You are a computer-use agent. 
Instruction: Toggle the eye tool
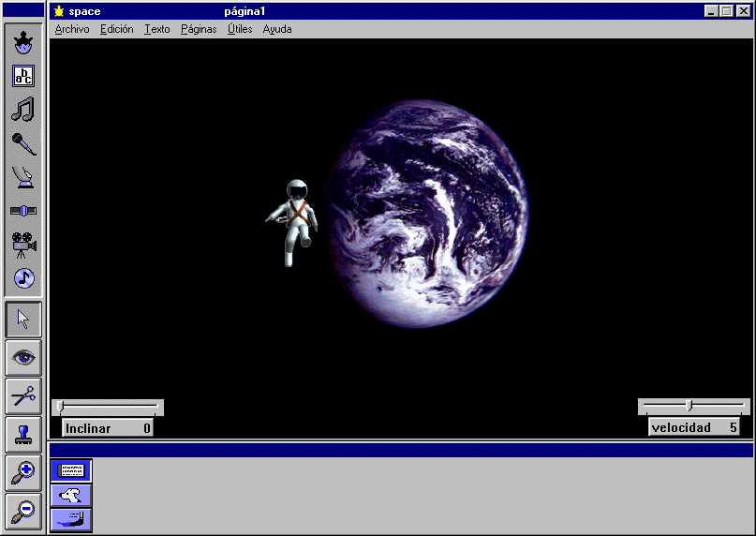pos(23,358)
